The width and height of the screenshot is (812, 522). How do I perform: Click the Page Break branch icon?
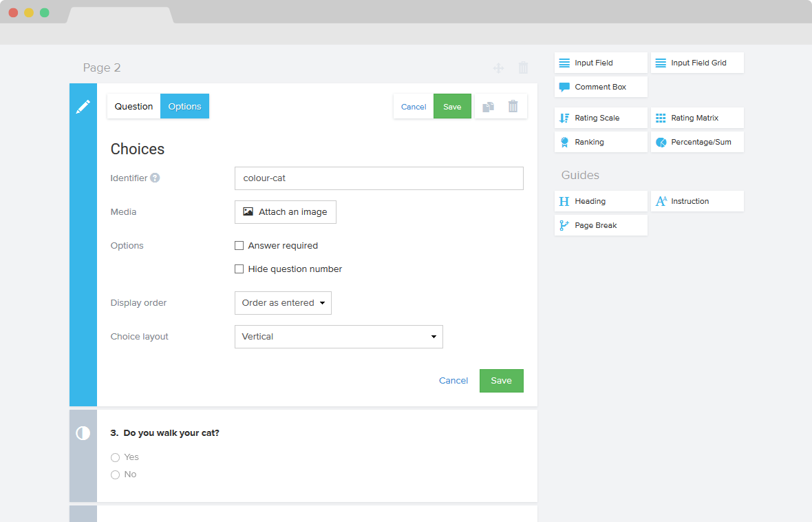pyautogui.click(x=564, y=225)
